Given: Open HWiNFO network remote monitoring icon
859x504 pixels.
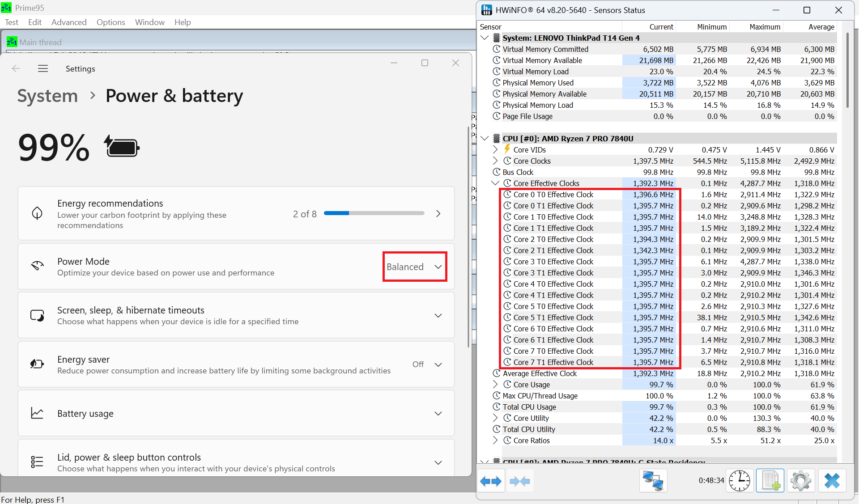Looking at the screenshot, I should click(x=653, y=481).
